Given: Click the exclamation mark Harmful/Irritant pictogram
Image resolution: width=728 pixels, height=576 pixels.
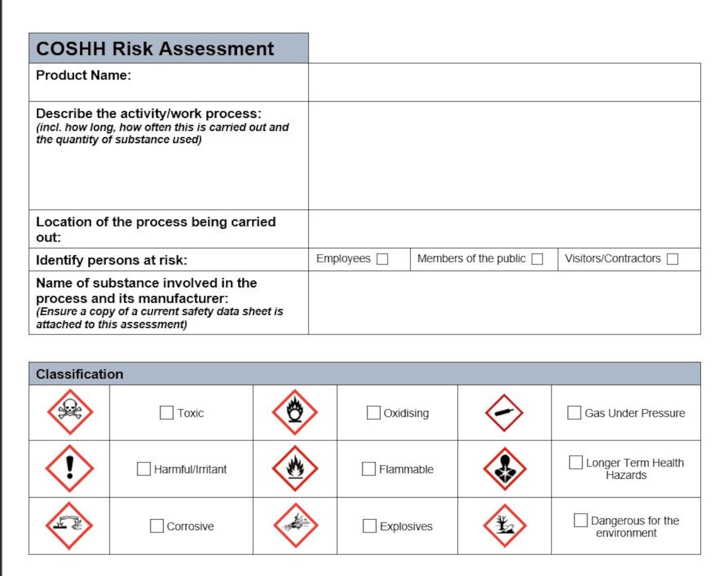Looking at the screenshot, I should [x=70, y=468].
